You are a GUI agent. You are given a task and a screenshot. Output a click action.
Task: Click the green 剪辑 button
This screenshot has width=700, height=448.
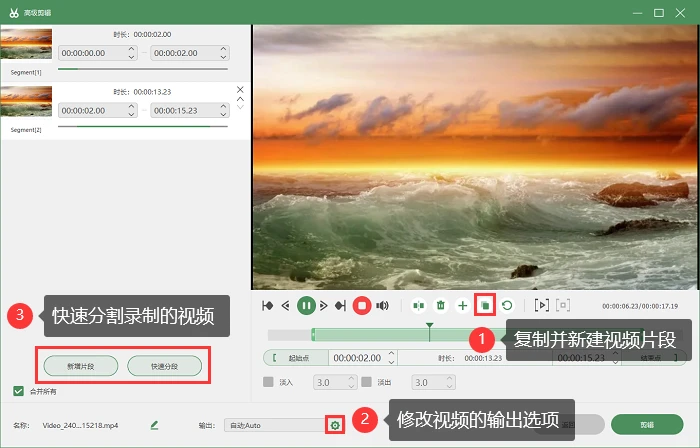[647, 425]
